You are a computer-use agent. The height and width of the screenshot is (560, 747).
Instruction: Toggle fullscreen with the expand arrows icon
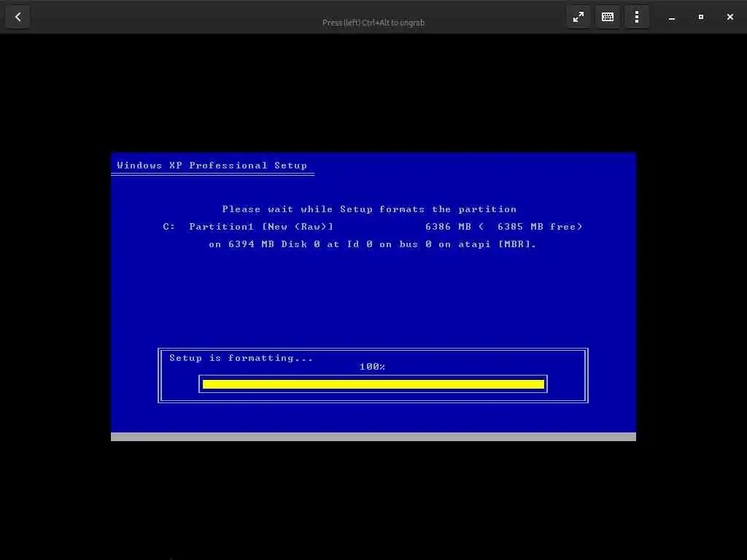pyautogui.click(x=578, y=17)
